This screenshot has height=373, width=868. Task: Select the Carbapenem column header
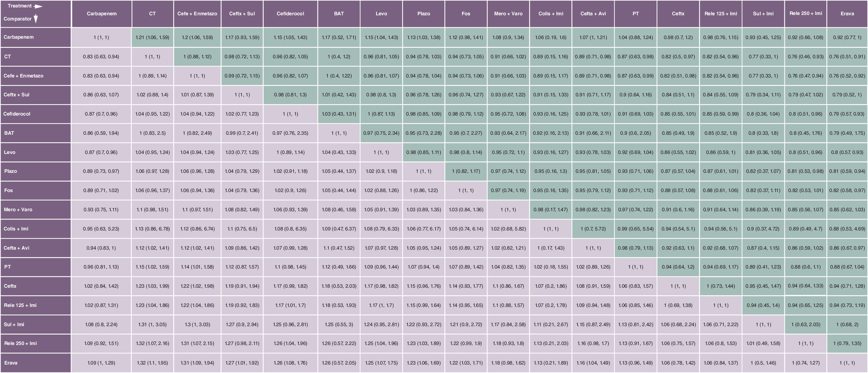(x=102, y=14)
